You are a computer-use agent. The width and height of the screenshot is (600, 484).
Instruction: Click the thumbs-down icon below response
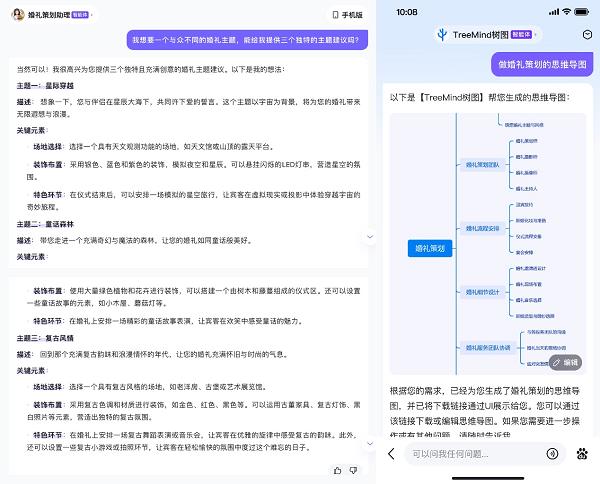coord(355,469)
